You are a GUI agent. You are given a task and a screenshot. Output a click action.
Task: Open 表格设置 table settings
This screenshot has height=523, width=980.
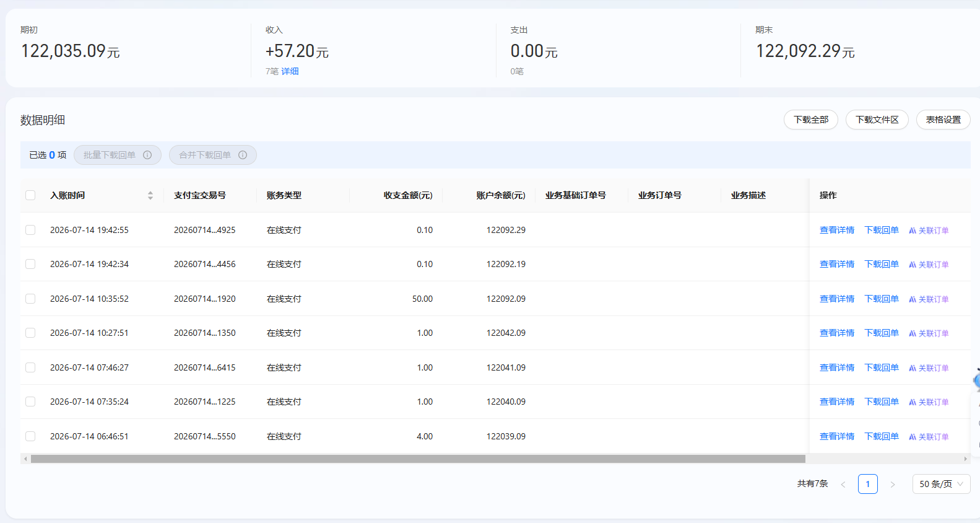click(943, 120)
